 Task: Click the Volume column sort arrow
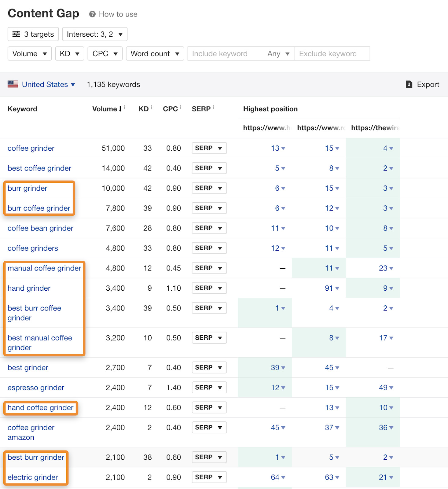pyautogui.click(x=120, y=109)
